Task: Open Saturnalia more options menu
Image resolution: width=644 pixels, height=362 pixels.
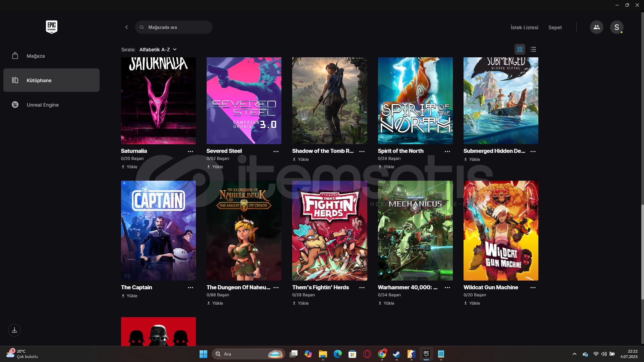Action: point(191,152)
